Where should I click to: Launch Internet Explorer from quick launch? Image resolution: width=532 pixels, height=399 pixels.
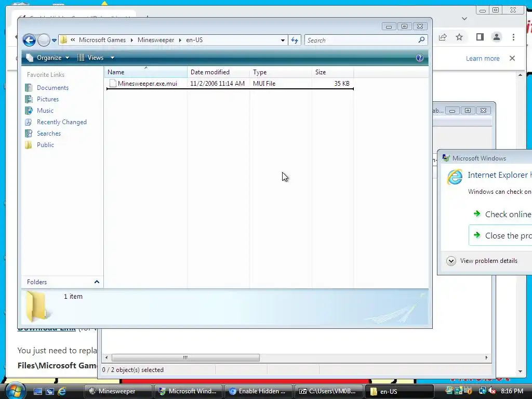(x=62, y=391)
